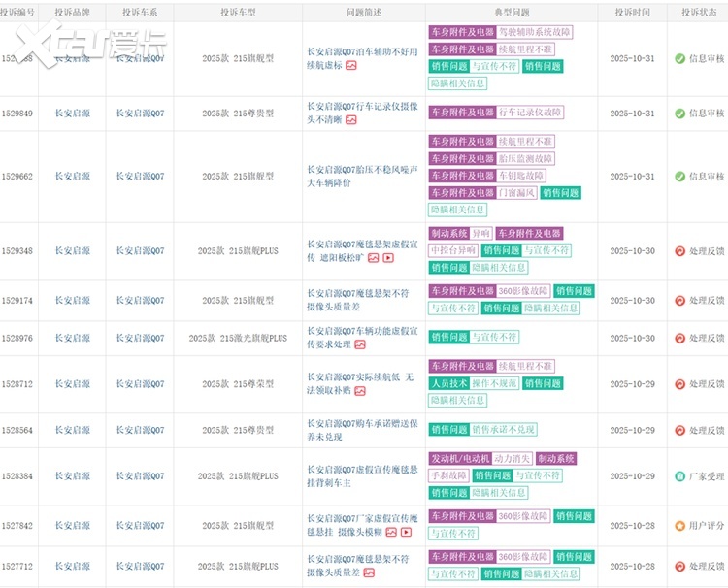
Task: Click image icon next to 车辆功能虚假宣传要求处理
Action: pyautogui.click(x=360, y=344)
